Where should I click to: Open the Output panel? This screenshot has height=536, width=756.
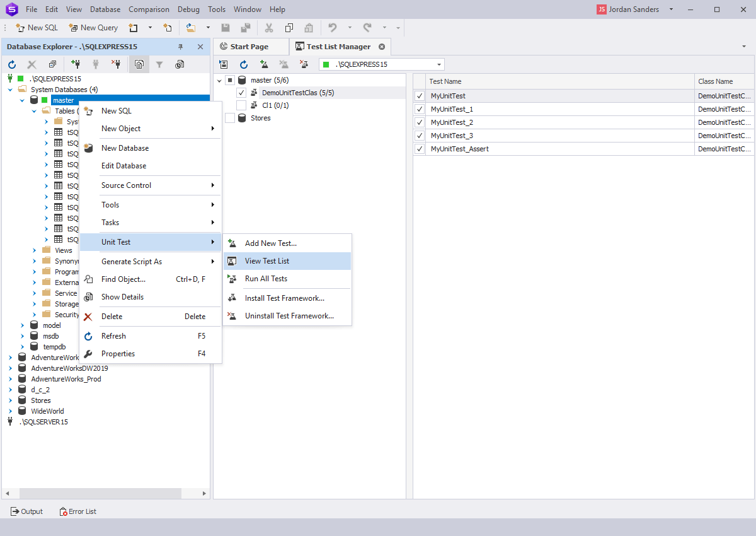point(26,511)
